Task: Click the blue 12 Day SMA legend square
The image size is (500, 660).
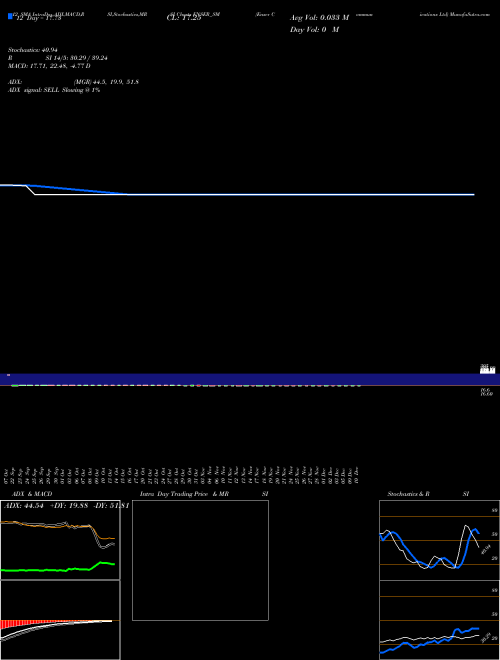Action: 11,16
